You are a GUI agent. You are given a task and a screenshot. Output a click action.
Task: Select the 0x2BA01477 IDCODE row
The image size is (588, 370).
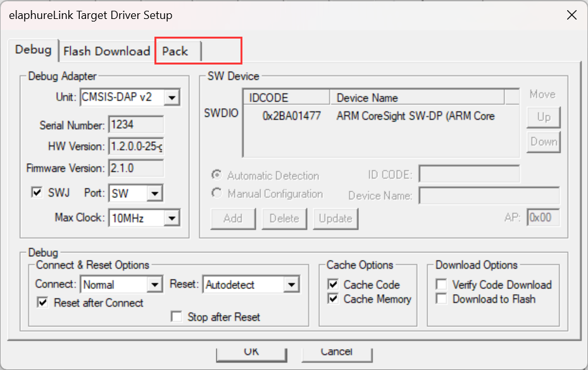tap(291, 116)
